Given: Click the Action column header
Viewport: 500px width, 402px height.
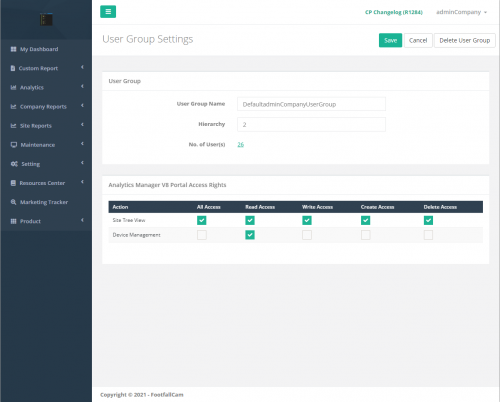Looking at the screenshot, I should 120,207.
